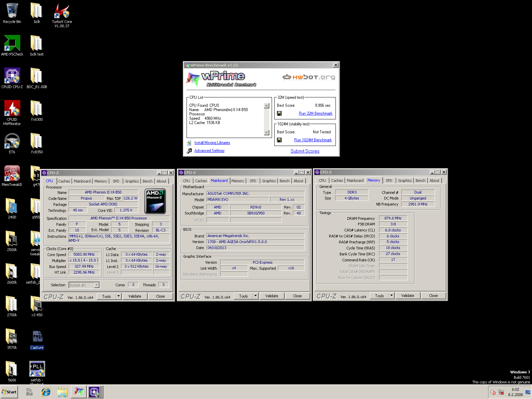Screen dimensions: 532x399
Task: Open Advanced Settings link in wPrime
Action: 209,151
